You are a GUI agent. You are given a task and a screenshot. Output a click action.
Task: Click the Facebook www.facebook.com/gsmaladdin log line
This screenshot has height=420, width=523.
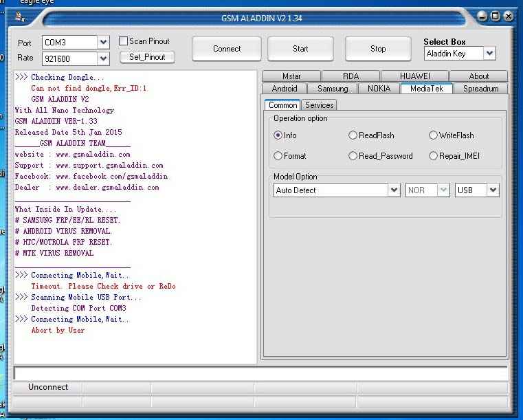point(91,177)
